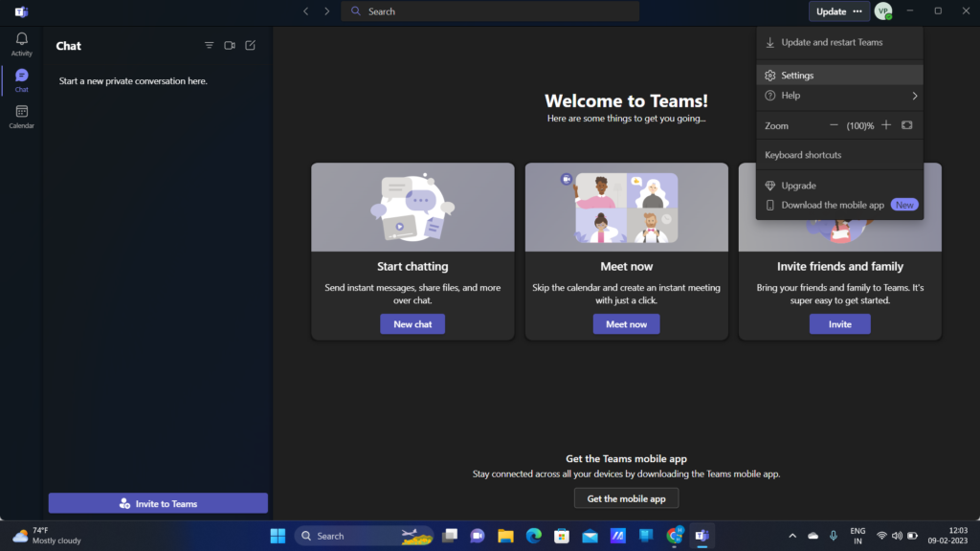Click the Meet now button on the card
This screenshot has height=551, width=980.
click(626, 324)
